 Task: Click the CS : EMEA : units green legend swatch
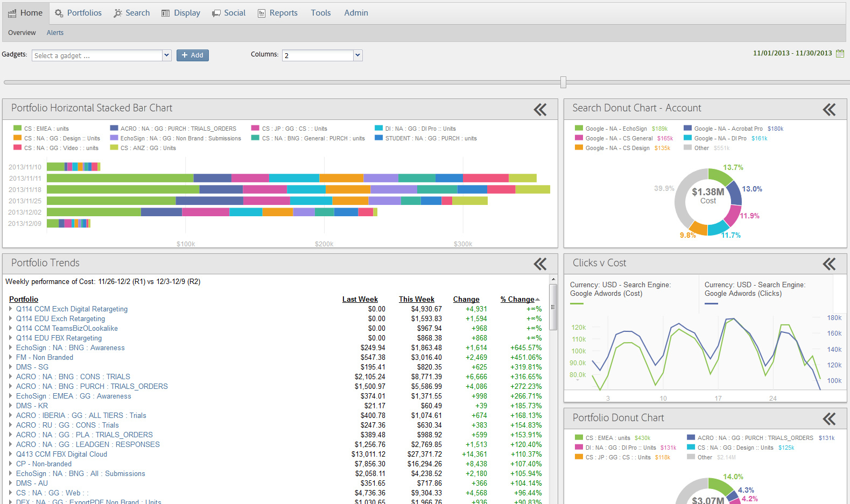click(18, 128)
